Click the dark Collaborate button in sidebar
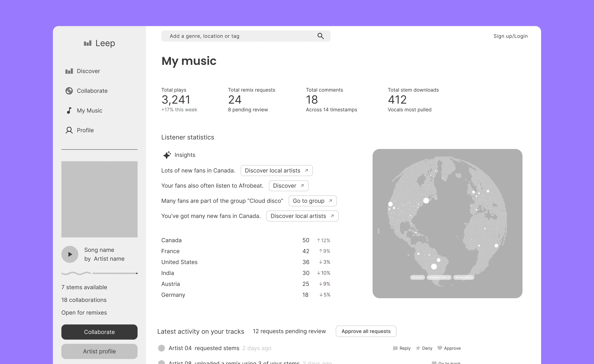This screenshot has width=594, height=364. click(x=99, y=332)
